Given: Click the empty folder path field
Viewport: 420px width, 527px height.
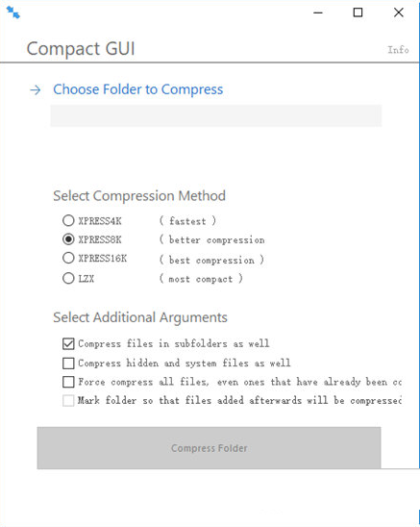Looking at the screenshot, I should point(215,115).
